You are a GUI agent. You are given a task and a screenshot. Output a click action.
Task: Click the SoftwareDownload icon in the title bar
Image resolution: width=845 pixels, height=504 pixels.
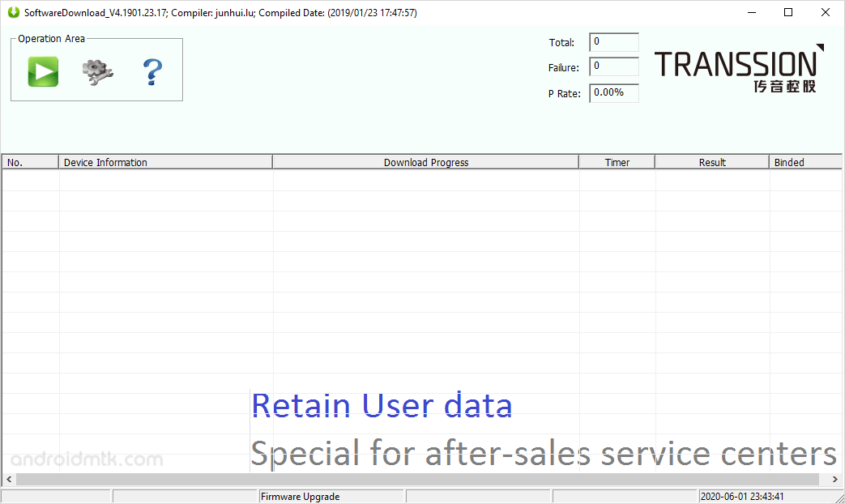(11, 12)
